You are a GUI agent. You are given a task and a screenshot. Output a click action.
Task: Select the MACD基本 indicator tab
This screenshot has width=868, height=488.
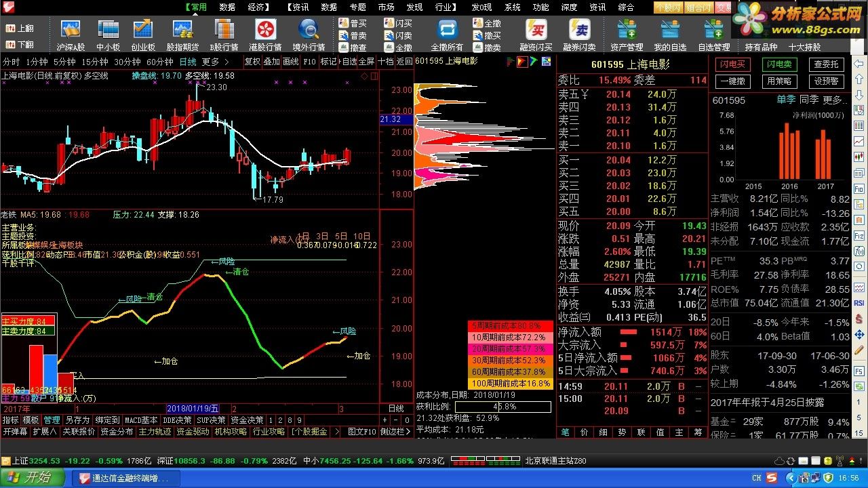[x=141, y=420]
